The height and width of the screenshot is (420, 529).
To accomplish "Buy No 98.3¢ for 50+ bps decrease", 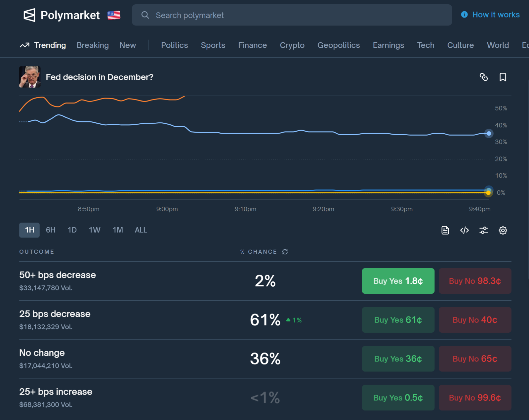I will (x=475, y=281).
